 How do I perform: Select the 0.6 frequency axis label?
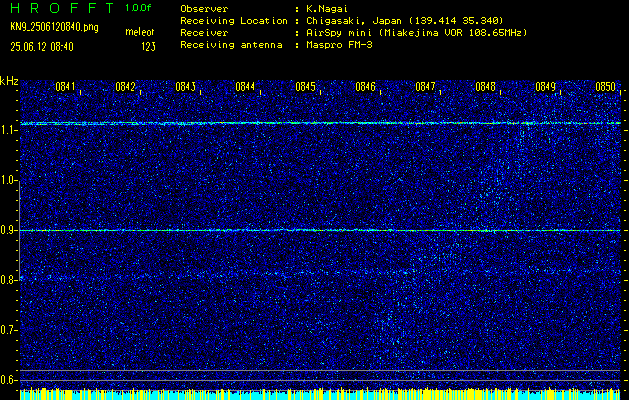point(8,380)
